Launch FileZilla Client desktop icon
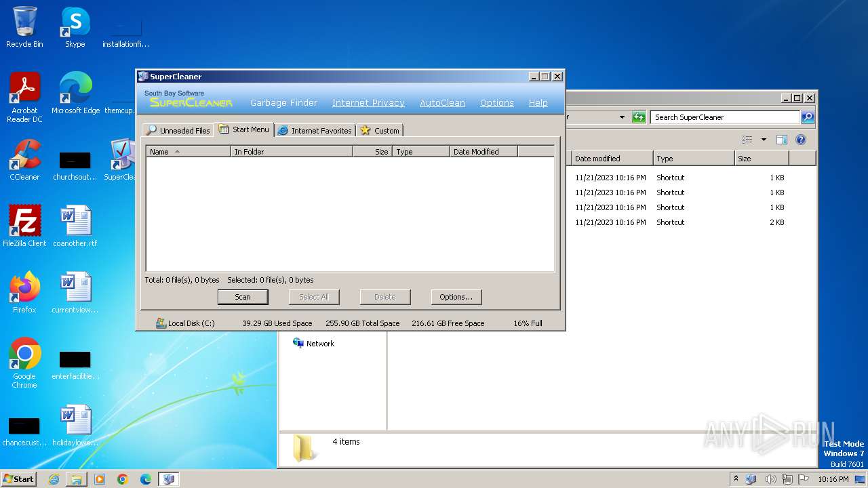The height and width of the screenshot is (488, 868). click(x=24, y=226)
